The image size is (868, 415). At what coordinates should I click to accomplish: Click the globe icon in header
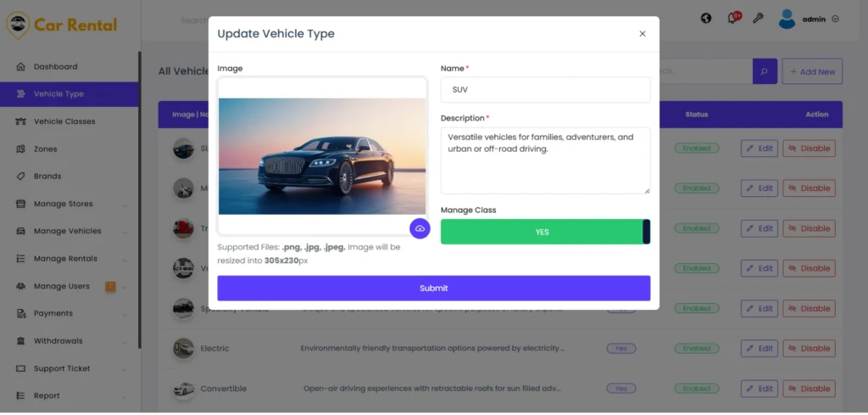click(x=706, y=18)
